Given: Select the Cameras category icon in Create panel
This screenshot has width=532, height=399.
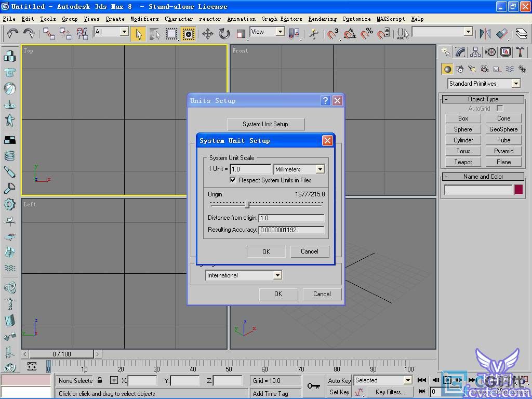Looking at the screenshot, I should [x=485, y=69].
